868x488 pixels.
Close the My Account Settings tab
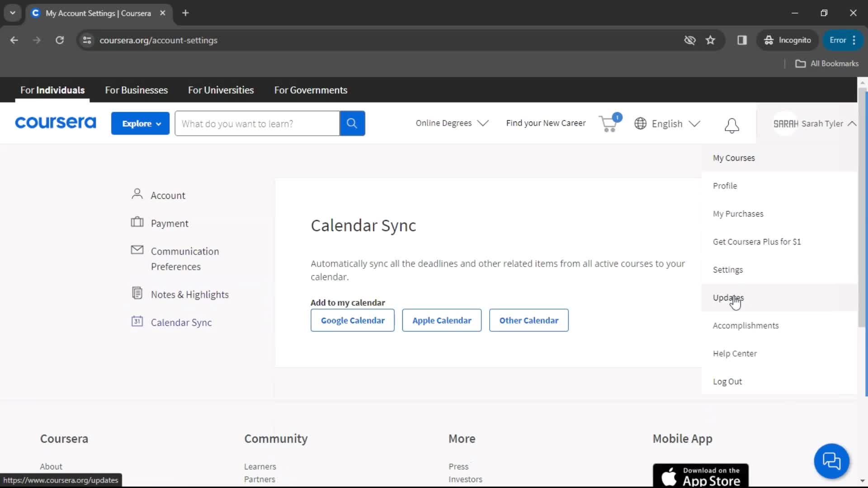[163, 13]
